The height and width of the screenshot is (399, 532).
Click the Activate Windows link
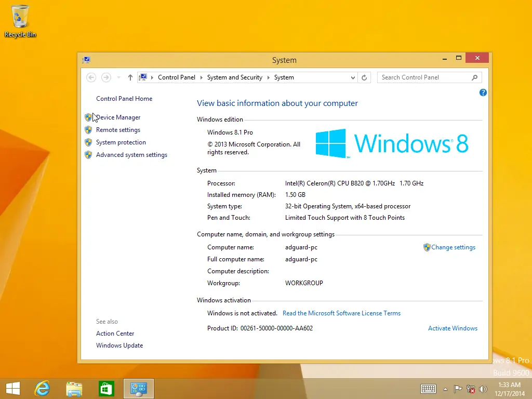click(x=453, y=328)
